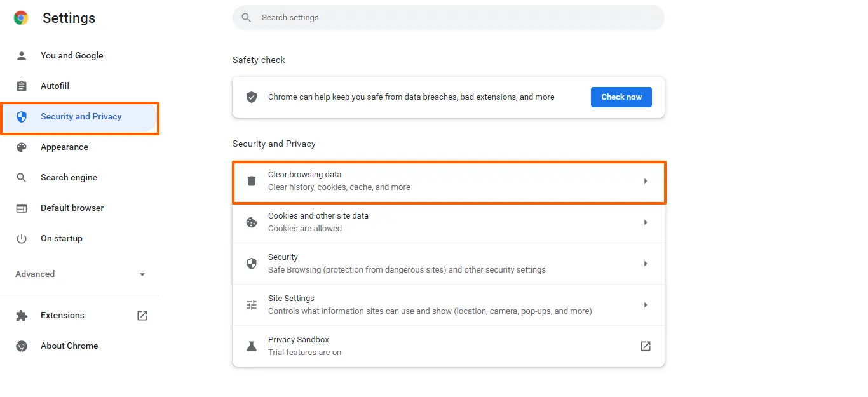Go to the On startup section
Image resolution: width=868 pixels, height=397 pixels.
coord(79,239)
